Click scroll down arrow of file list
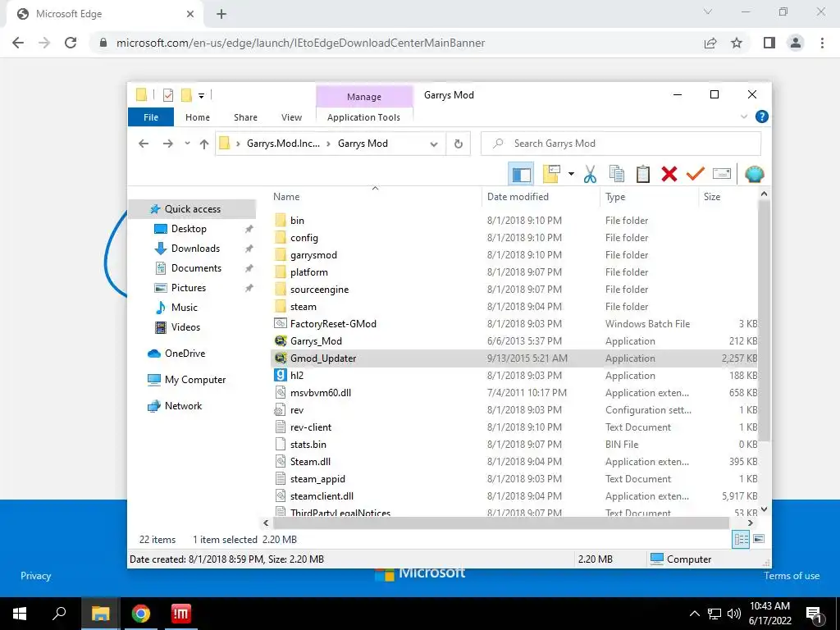 tap(765, 509)
